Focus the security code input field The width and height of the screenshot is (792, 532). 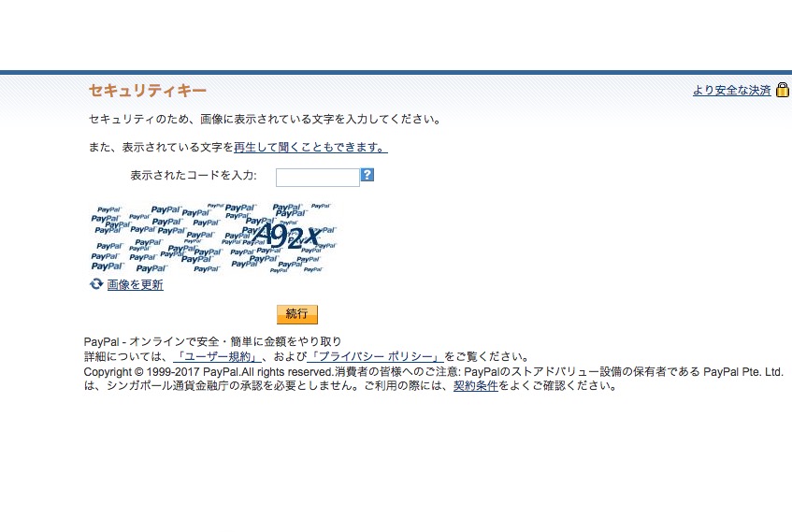click(x=318, y=178)
